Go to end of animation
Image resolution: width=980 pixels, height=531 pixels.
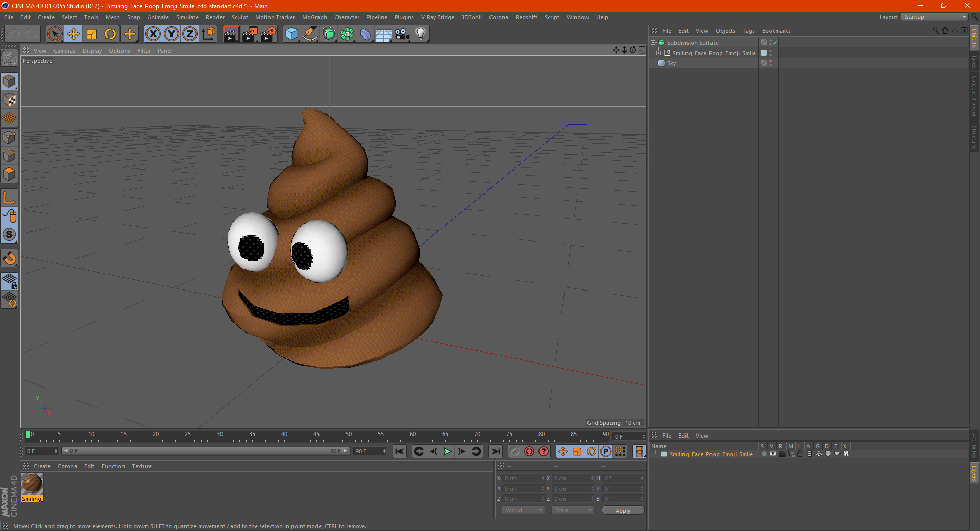coord(495,451)
